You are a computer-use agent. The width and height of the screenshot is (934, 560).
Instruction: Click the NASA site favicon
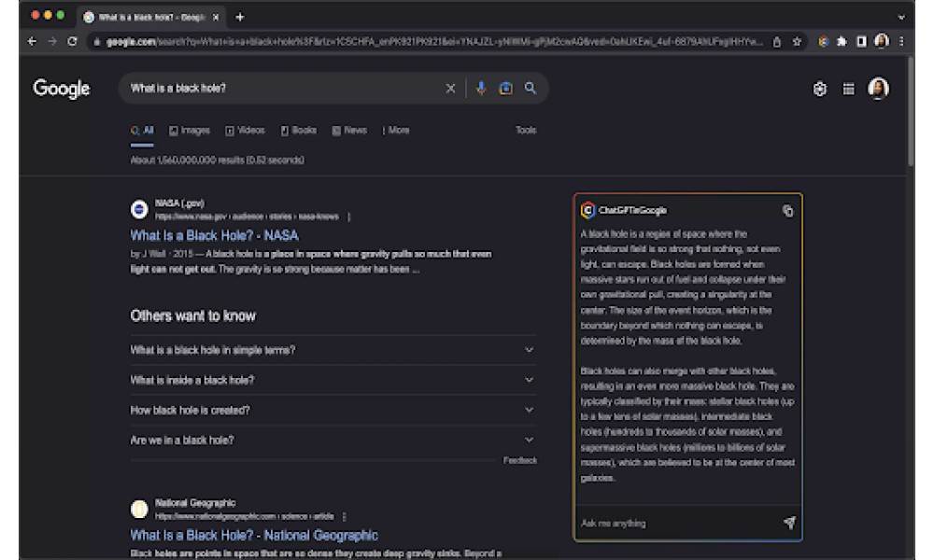click(x=139, y=209)
